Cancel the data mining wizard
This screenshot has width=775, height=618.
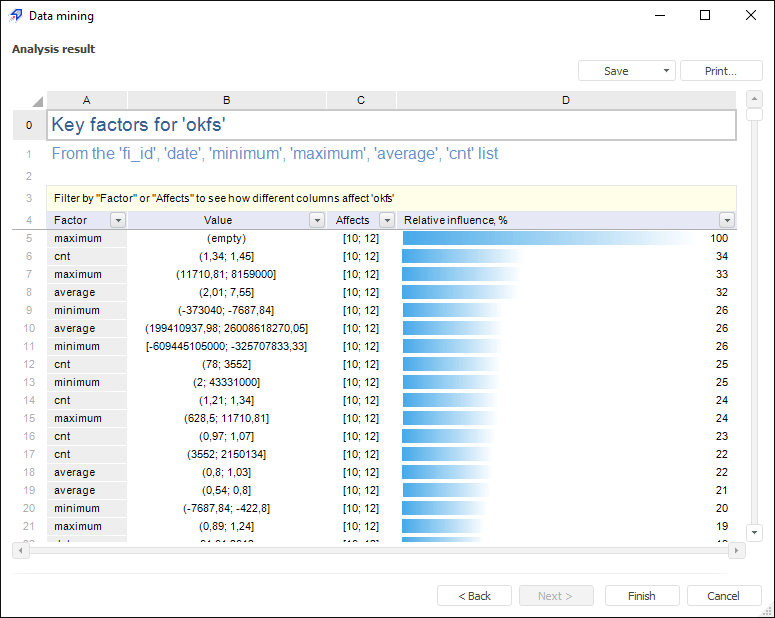click(723, 596)
